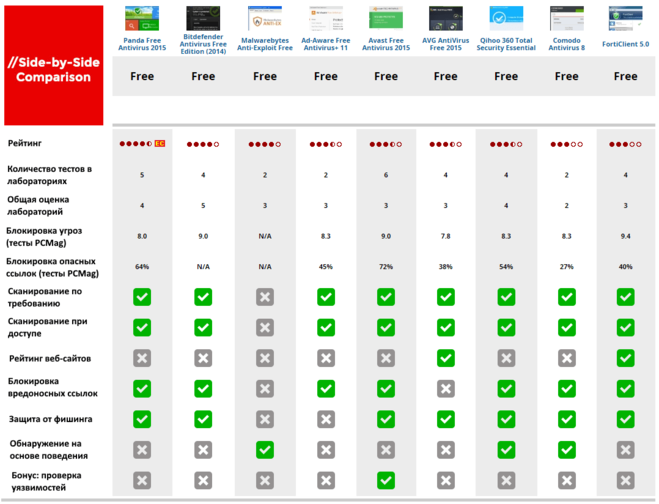Click Qihoo 360's green check in Обнаружение на основе поведения row
Screen dimensions: 659x504
[506, 450]
